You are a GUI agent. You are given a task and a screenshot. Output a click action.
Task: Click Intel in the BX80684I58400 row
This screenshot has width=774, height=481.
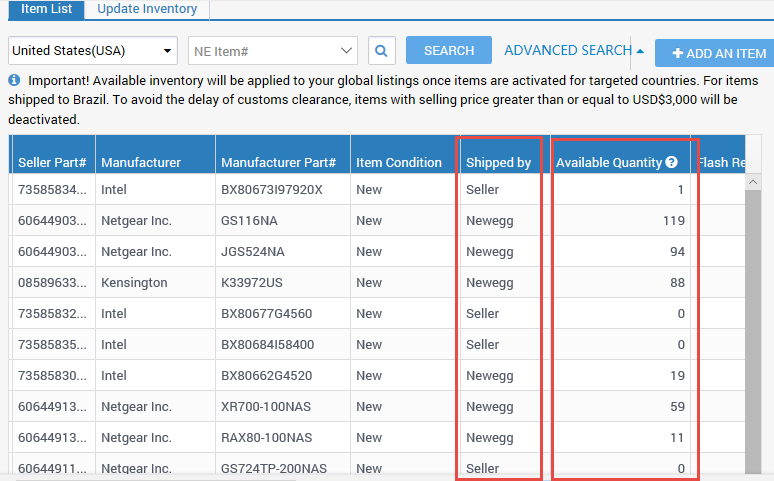114,345
